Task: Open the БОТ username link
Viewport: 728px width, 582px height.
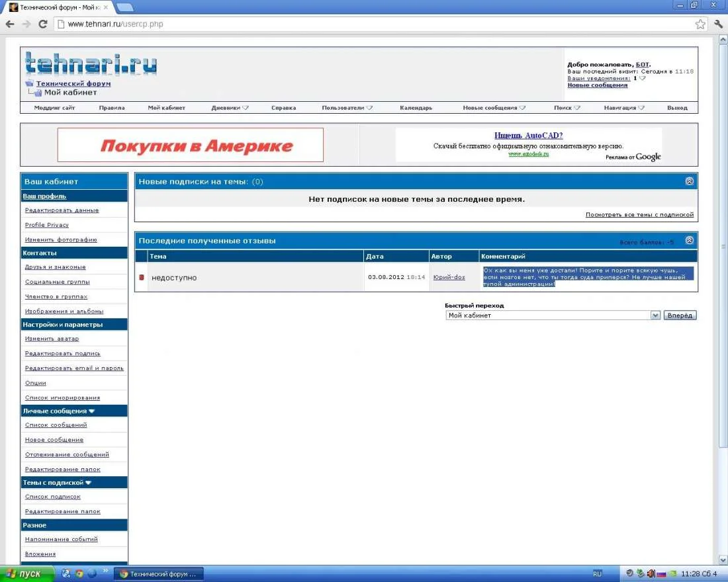Action: point(642,65)
